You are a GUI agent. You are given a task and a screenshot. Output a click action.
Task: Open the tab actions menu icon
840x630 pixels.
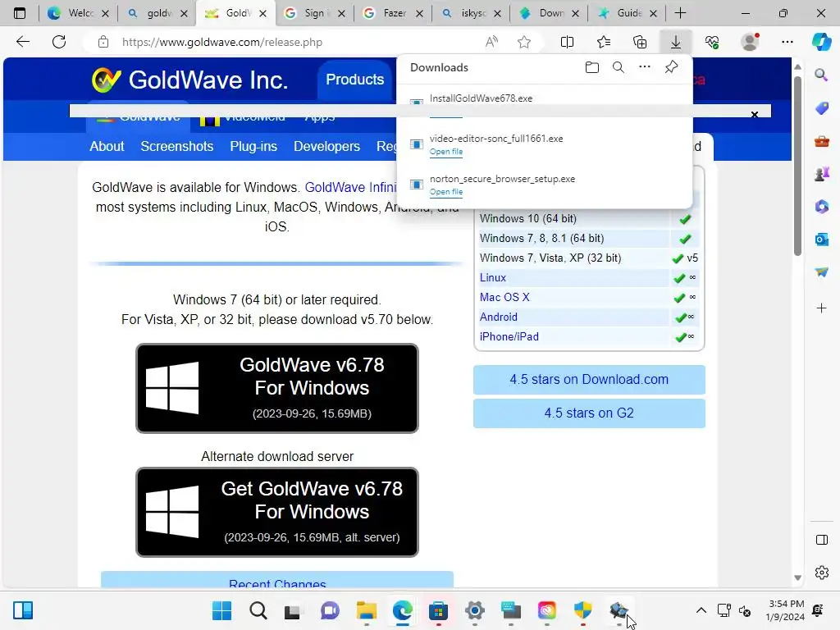point(20,13)
